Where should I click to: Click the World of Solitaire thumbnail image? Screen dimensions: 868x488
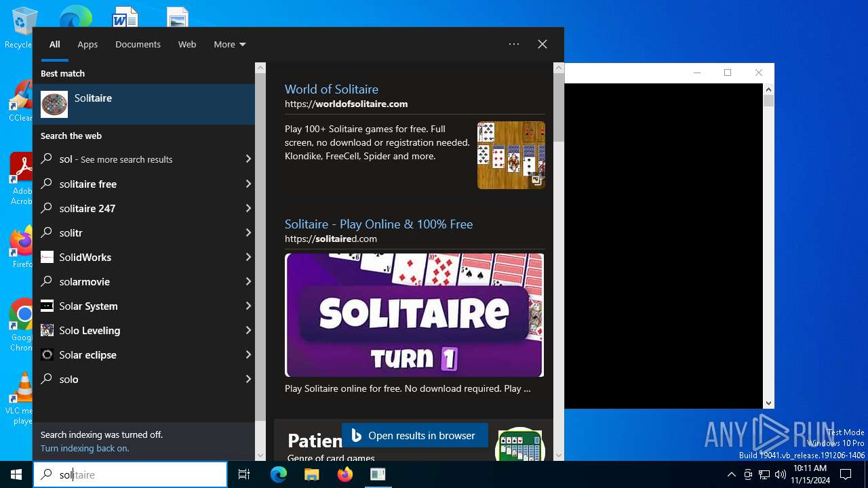(511, 155)
